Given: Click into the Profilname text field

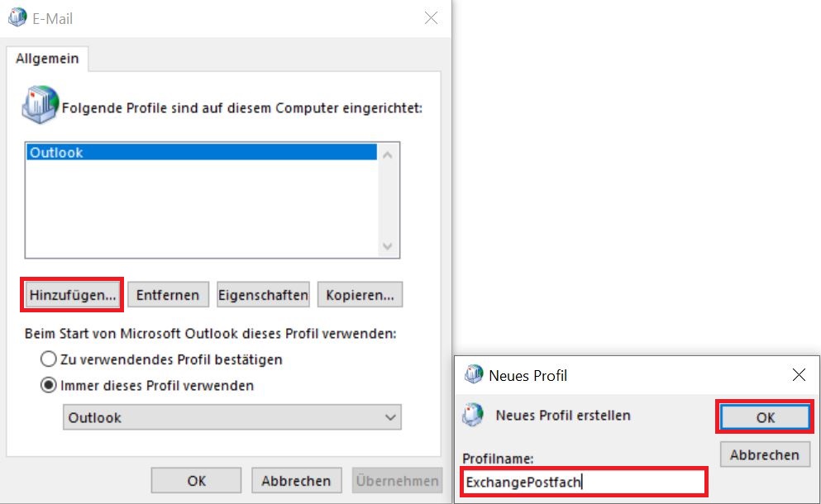Looking at the screenshot, I should tap(583, 482).
